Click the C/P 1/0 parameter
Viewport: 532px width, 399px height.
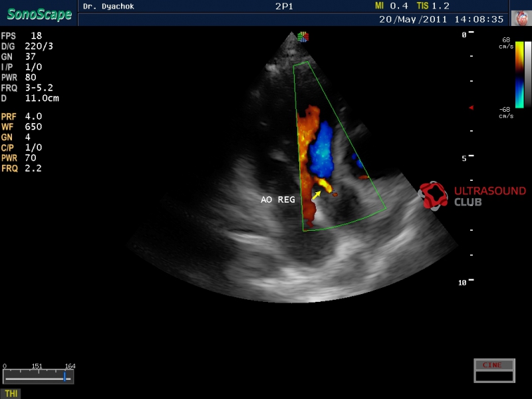[21, 148]
